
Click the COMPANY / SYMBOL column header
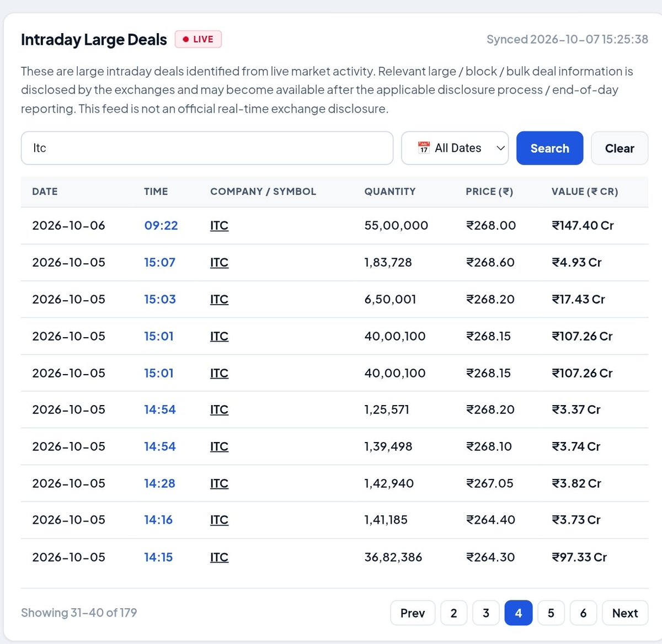point(263,191)
